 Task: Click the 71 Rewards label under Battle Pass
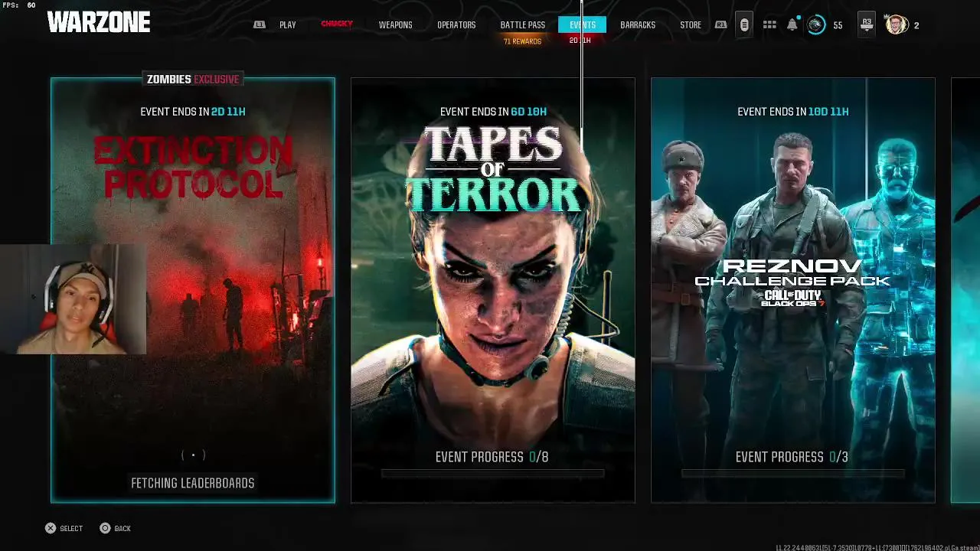coord(523,41)
